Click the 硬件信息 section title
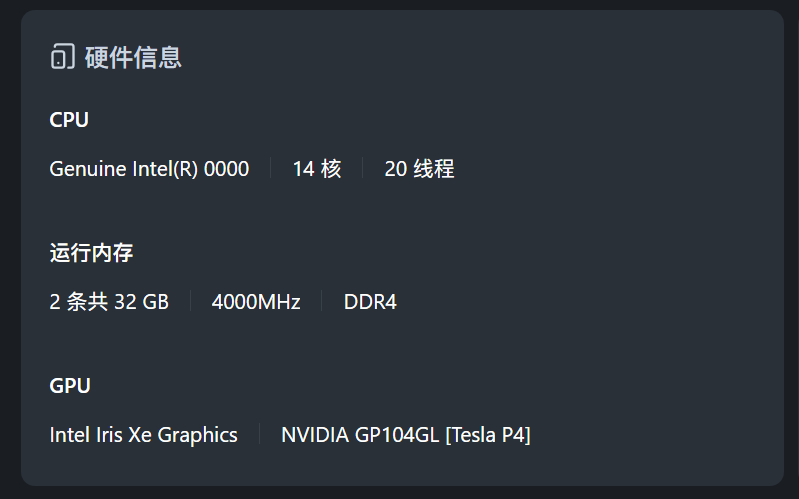Viewport: 799px width, 499px height. point(133,57)
